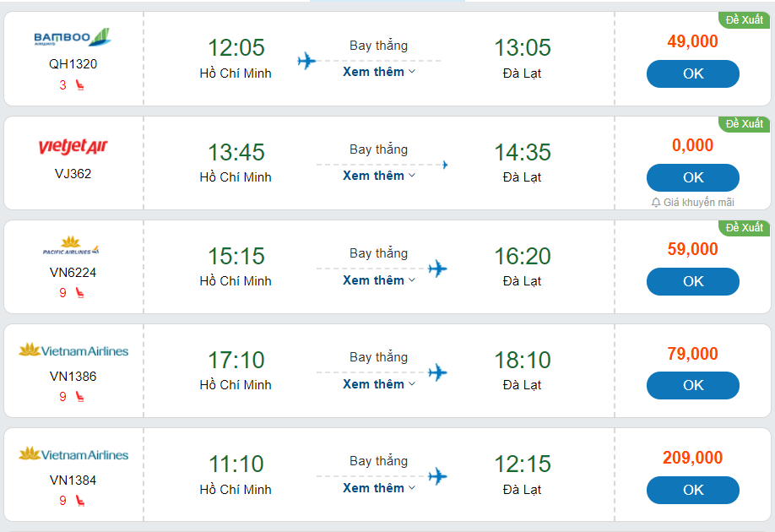Image resolution: width=775 pixels, height=532 pixels.
Task: Click the Bamboo Airways logo
Action: tap(73, 37)
